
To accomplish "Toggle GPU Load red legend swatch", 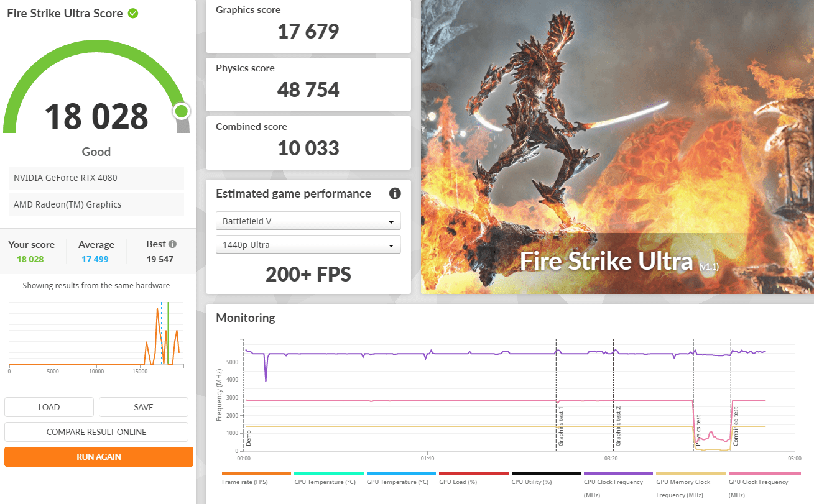I will click(473, 474).
